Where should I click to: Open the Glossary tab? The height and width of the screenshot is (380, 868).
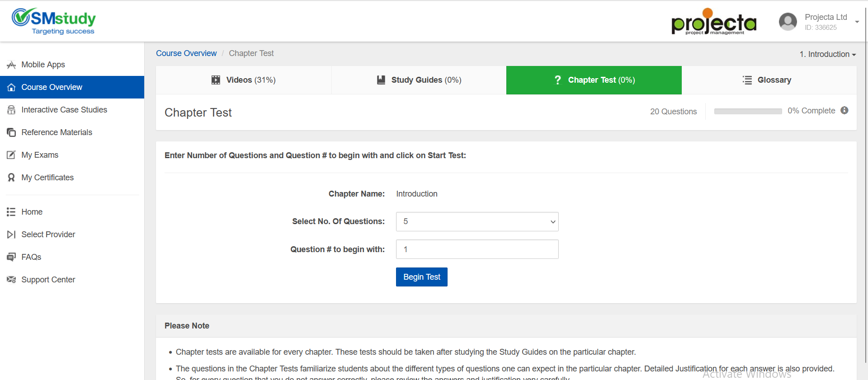pyautogui.click(x=769, y=80)
